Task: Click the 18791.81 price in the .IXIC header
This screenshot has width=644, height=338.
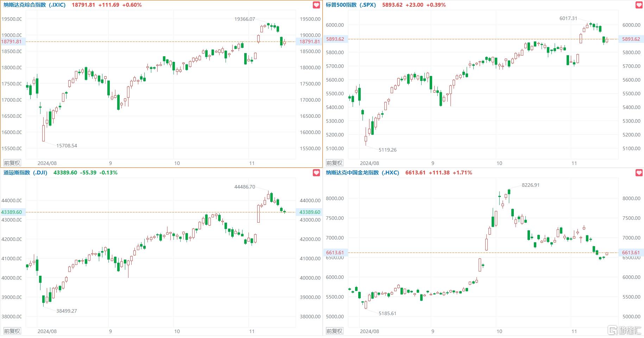Action: (x=83, y=5)
